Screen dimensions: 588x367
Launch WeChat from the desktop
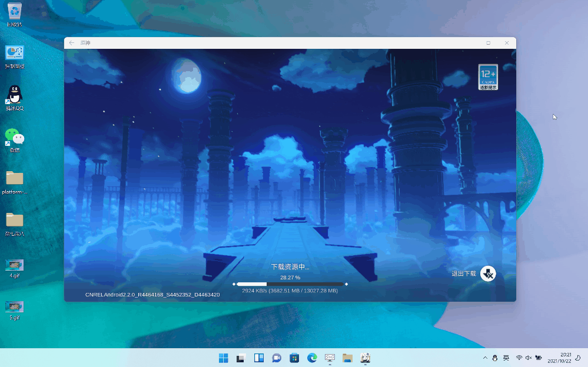point(14,136)
